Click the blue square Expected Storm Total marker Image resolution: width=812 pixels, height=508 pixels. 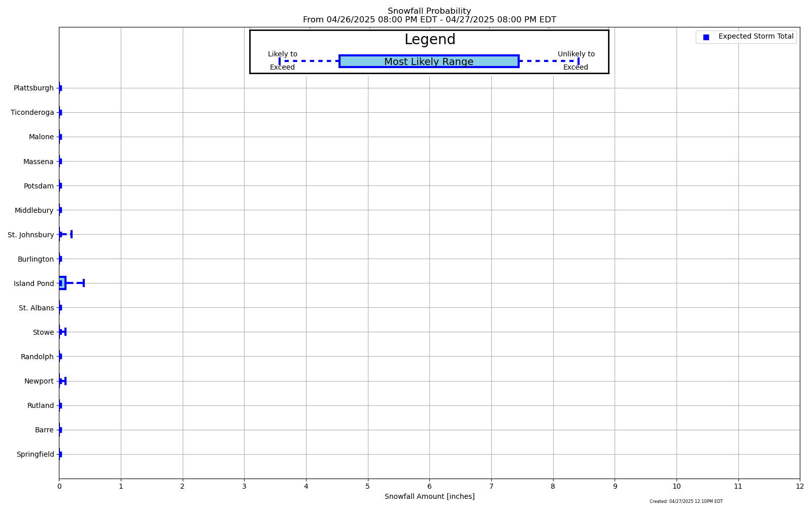pos(706,37)
